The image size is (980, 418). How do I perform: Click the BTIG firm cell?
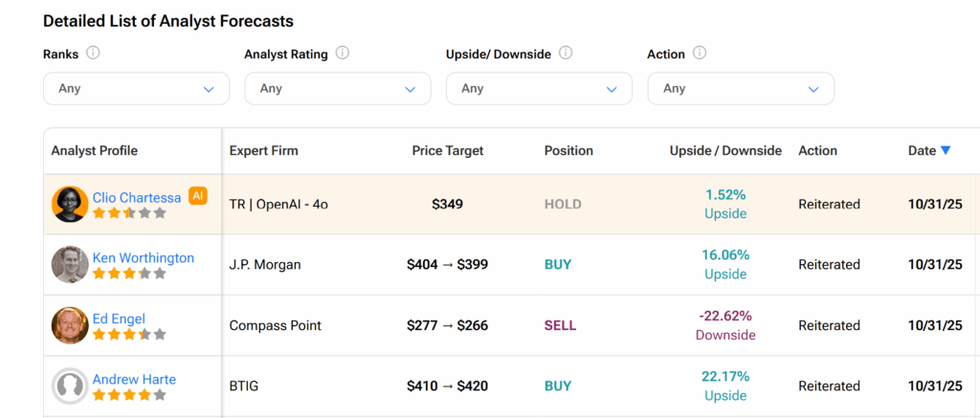pos(244,386)
